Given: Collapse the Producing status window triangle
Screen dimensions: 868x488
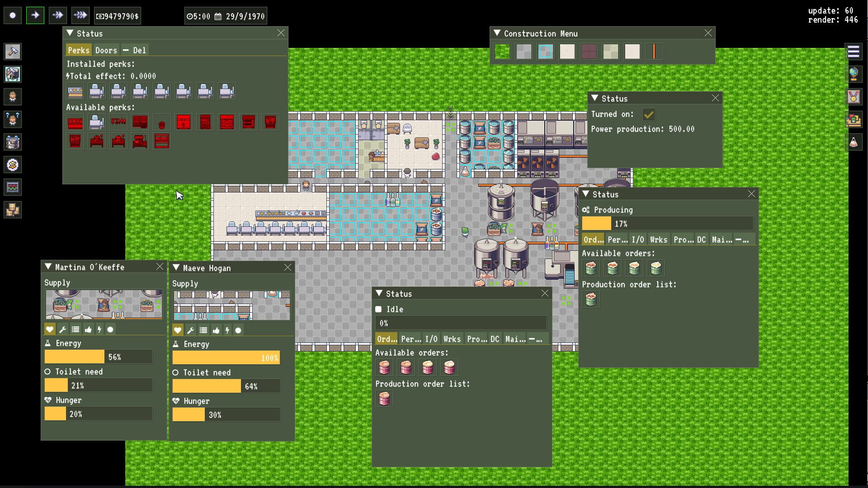Looking at the screenshot, I should (x=586, y=194).
